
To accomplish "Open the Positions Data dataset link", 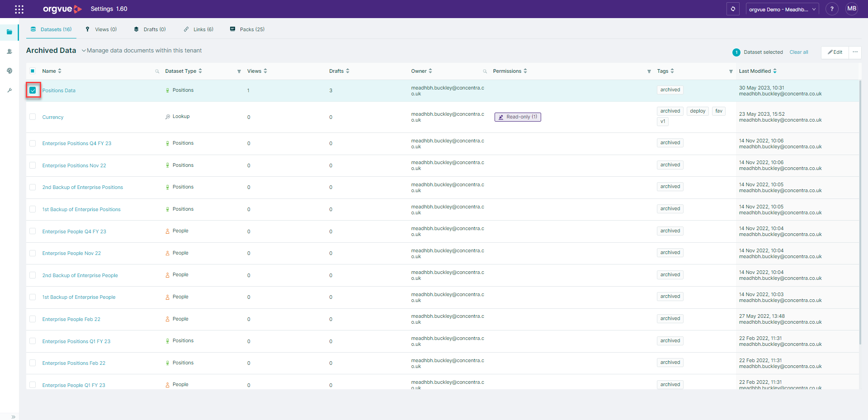I will [x=59, y=90].
